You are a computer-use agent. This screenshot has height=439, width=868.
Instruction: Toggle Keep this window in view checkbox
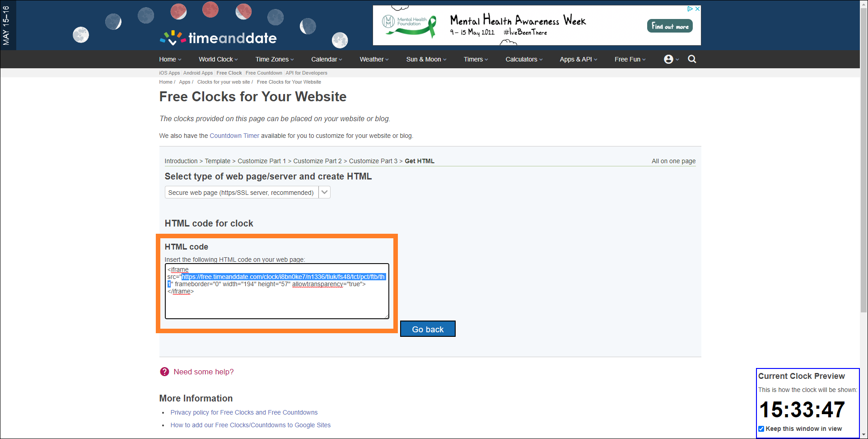761,429
